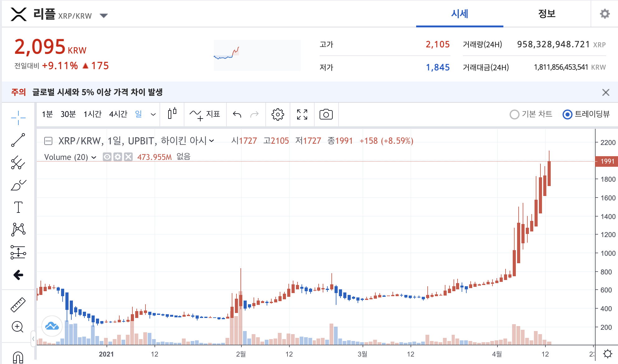
Task: Select the 기본 차트 radio button
Action: pos(514,114)
